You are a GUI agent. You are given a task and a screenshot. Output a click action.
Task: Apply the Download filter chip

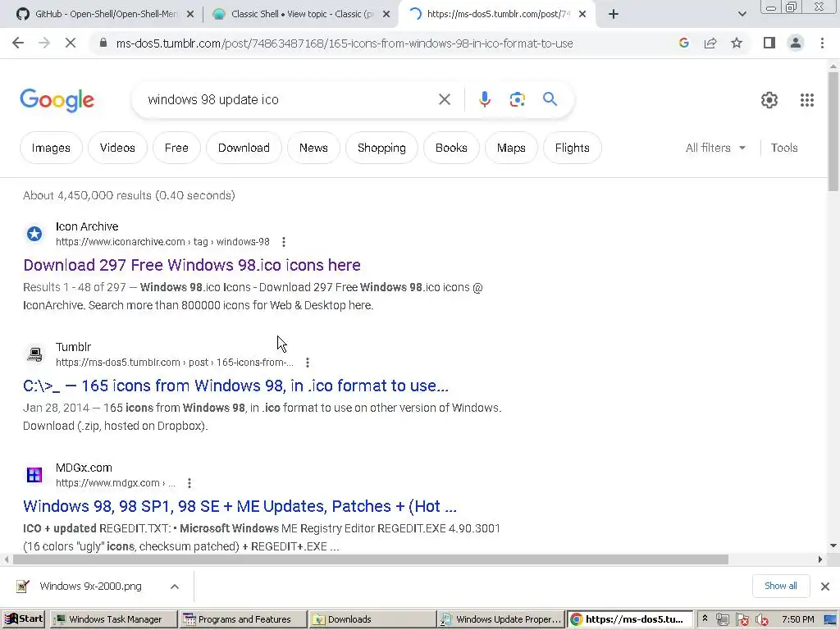(244, 148)
